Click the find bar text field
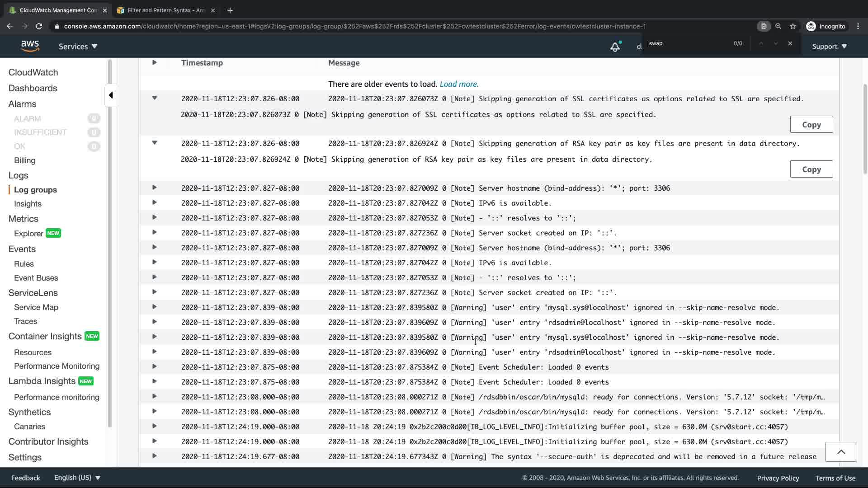 (x=687, y=43)
